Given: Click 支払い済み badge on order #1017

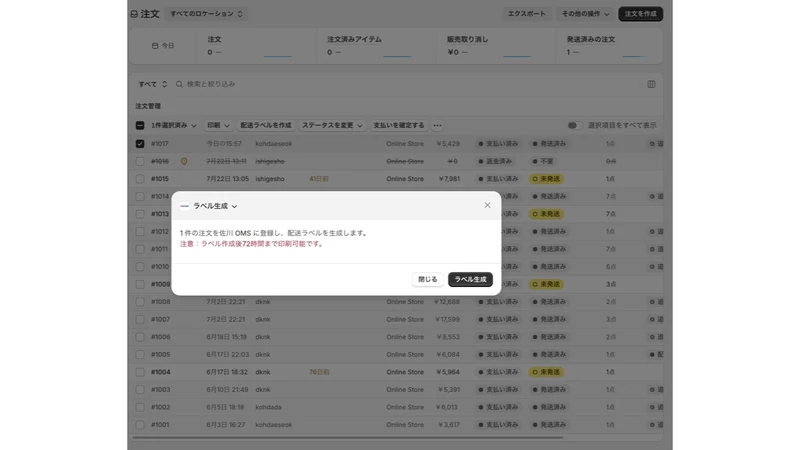Looking at the screenshot, I should [x=498, y=144].
